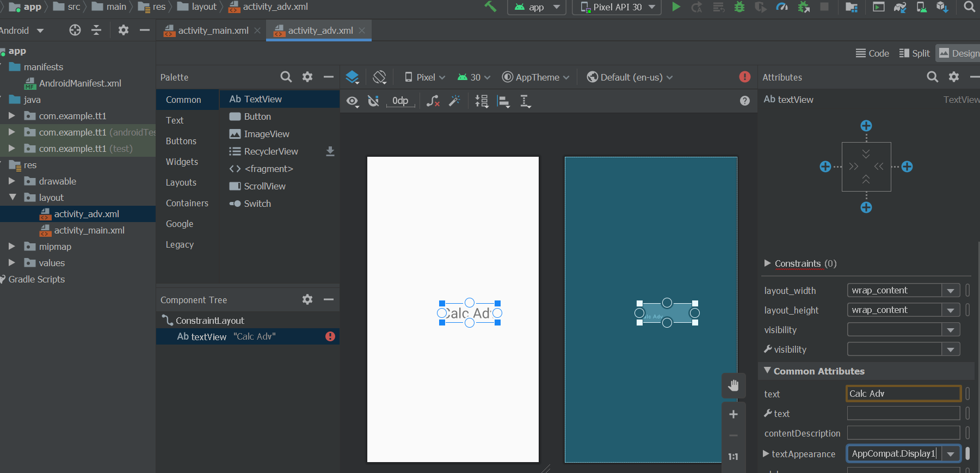Toggle View Options eye icon

tap(353, 101)
